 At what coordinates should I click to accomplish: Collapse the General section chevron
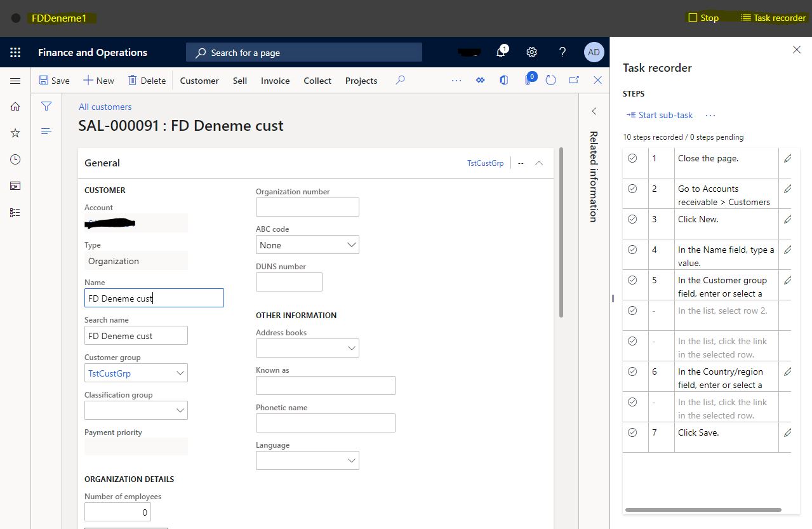[539, 163]
